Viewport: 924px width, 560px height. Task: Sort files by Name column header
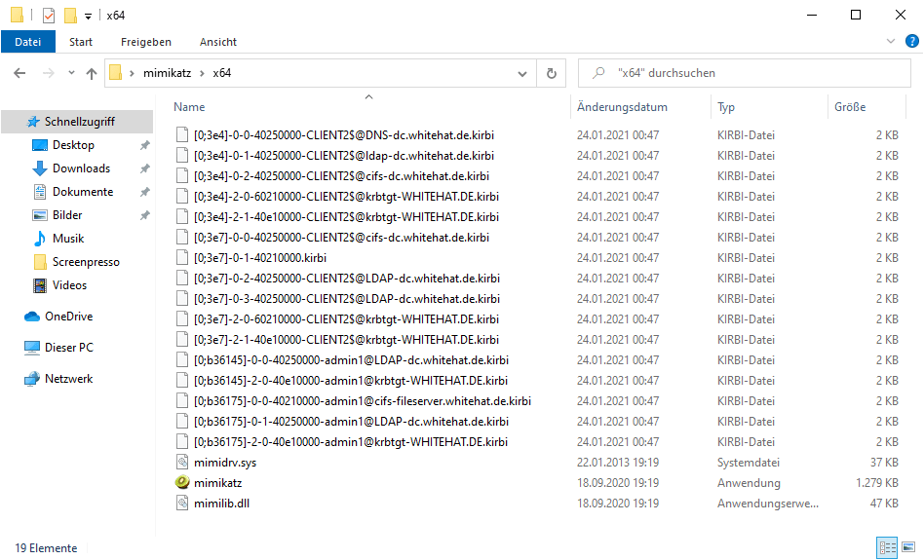(x=189, y=107)
